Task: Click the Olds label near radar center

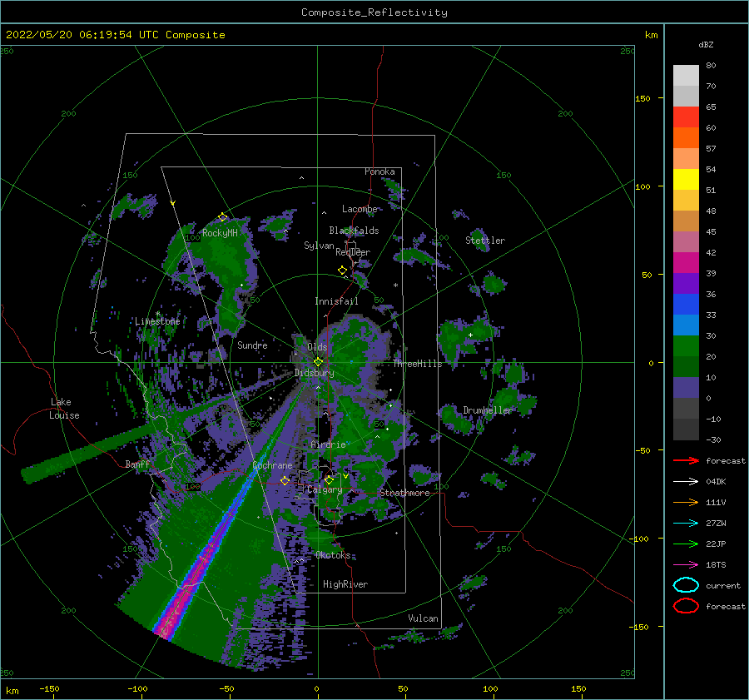Action: click(x=317, y=347)
